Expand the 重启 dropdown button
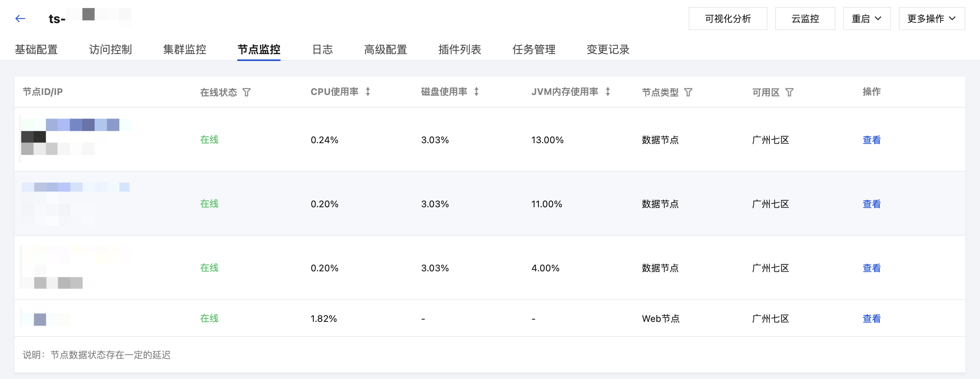The height and width of the screenshot is (379, 980). pos(866,19)
